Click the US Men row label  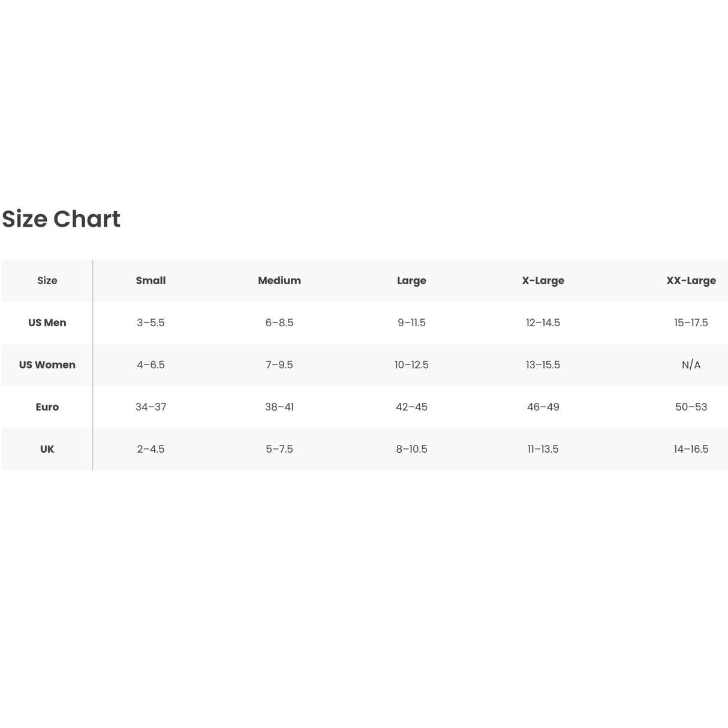(x=47, y=323)
